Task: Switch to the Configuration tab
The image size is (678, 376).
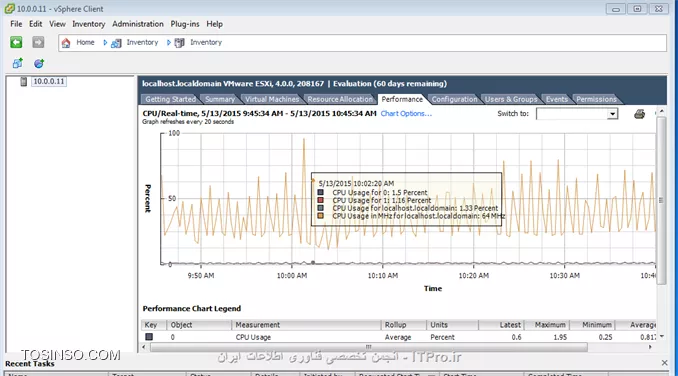Action: click(x=454, y=99)
